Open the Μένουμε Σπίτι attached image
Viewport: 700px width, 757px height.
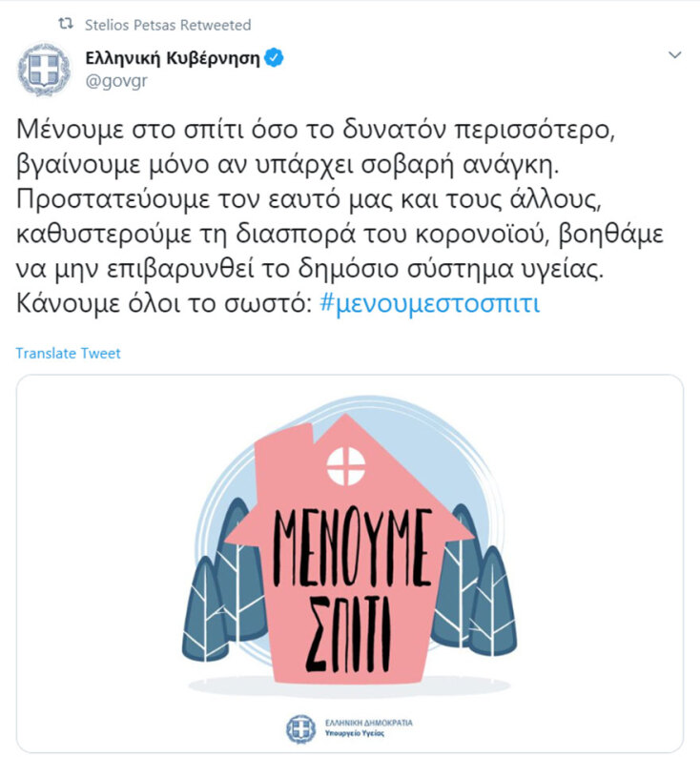click(350, 563)
